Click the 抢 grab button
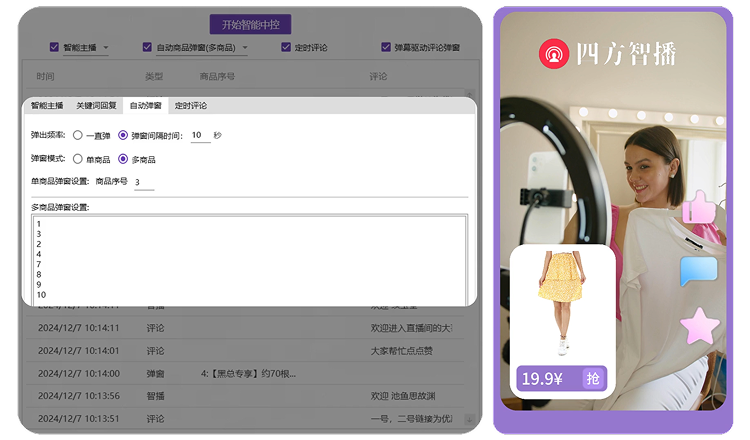The image size is (750, 440). [x=593, y=378]
